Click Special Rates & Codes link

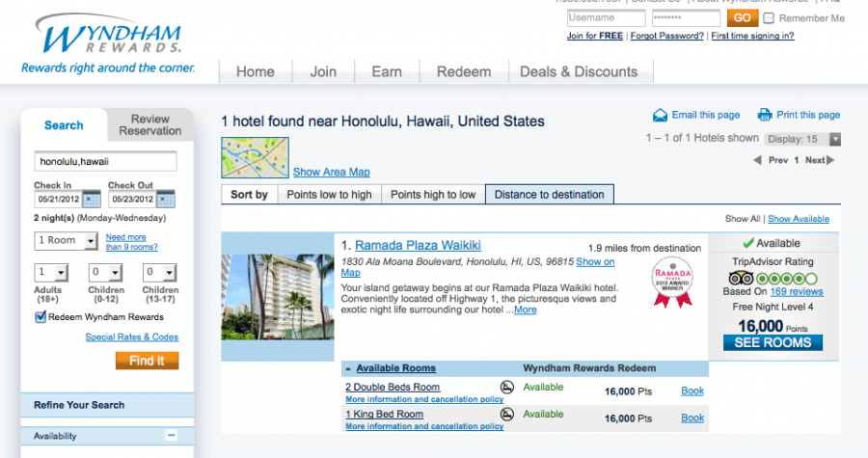pyautogui.click(x=132, y=337)
